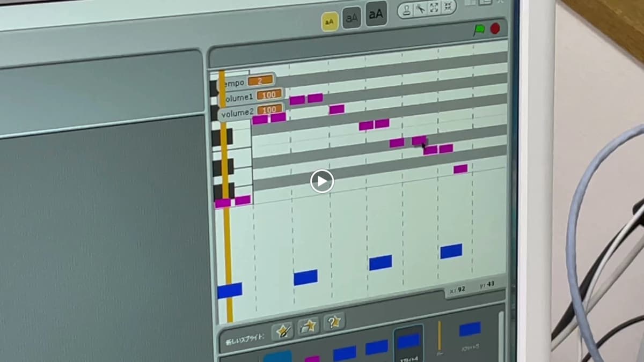Viewport: 644px width, 362px height.
Task: Choose a new sprite from file folder icon
Action: pyautogui.click(x=308, y=326)
